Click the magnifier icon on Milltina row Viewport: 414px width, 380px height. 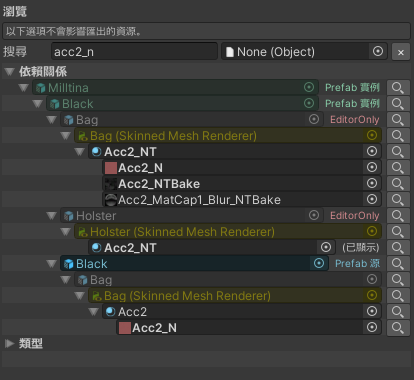tap(398, 88)
